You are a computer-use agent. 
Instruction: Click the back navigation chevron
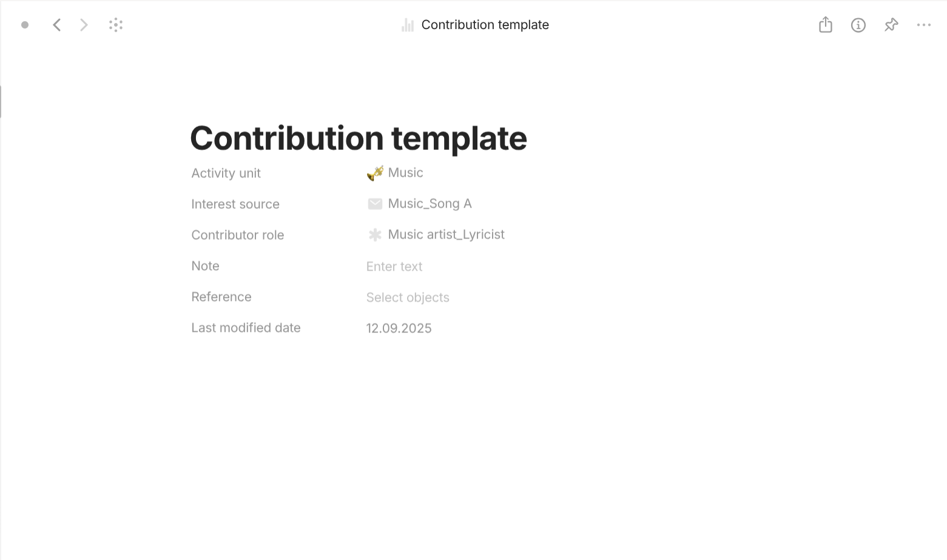coord(57,25)
